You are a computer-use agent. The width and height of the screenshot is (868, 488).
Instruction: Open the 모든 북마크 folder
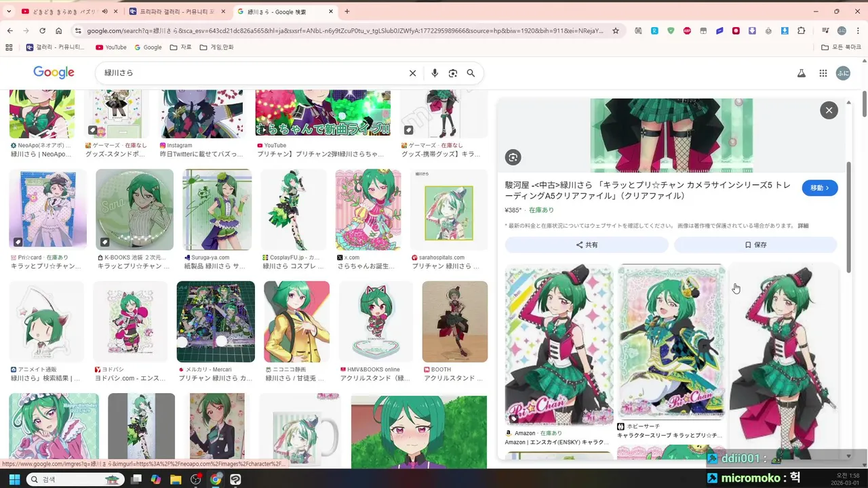tap(842, 47)
